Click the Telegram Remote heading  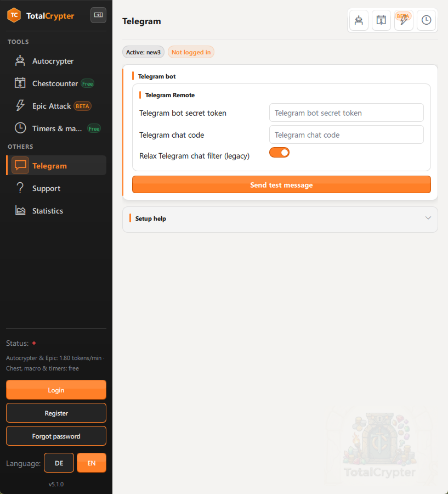(x=169, y=95)
